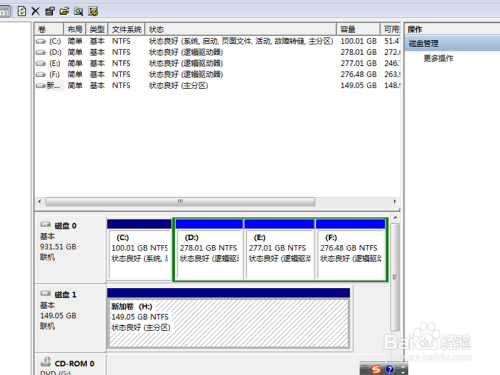500x375 pixels.
Task: Click the drive icon of the 新... volume
Action: tap(41, 86)
